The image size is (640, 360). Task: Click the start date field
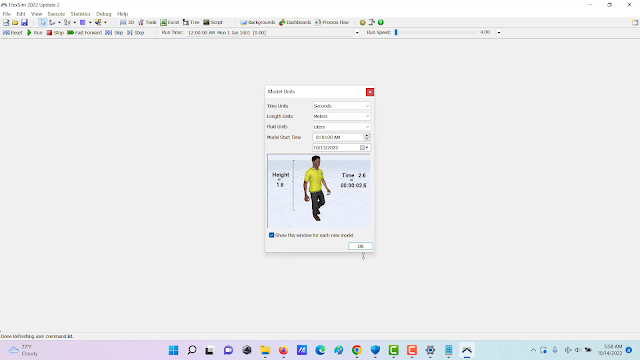point(336,148)
